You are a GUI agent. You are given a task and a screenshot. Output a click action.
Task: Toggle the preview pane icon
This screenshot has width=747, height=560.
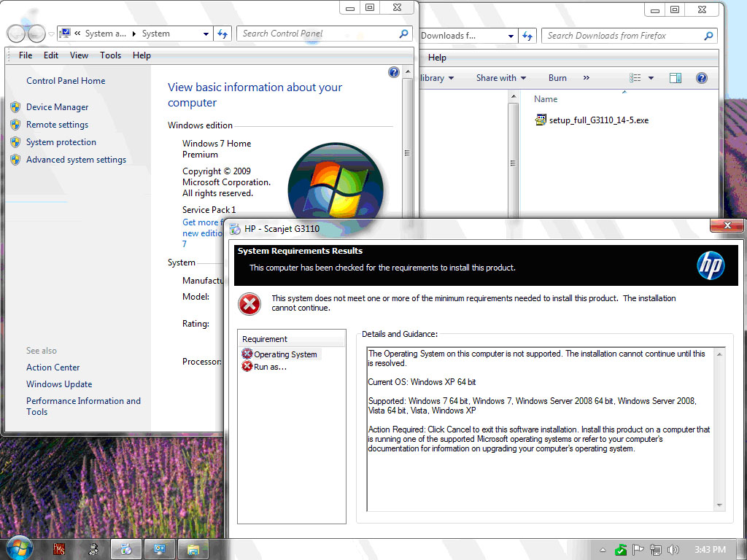pyautogui.click(x=676, y=78)
